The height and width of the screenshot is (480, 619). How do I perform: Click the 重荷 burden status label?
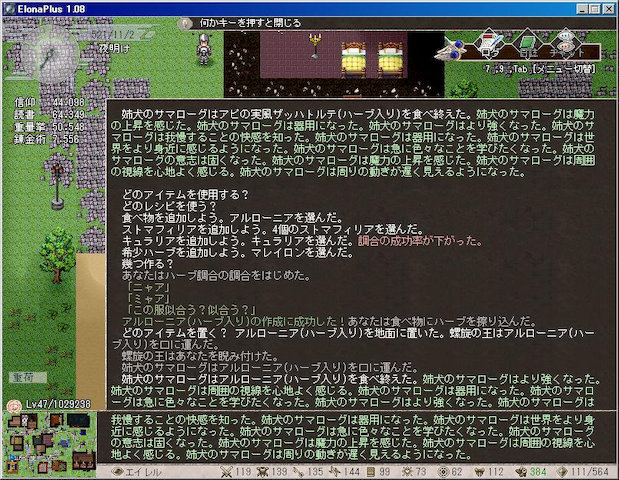tap(28, 377)
